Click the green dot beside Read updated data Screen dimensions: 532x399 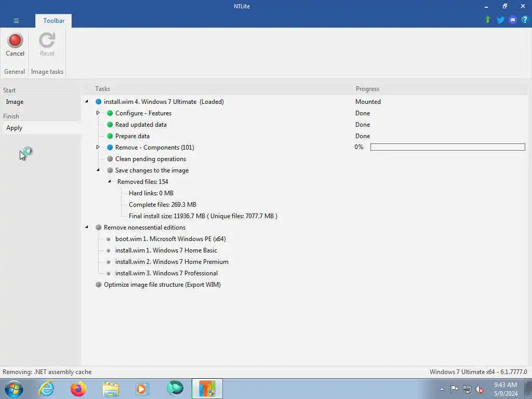(x=110, y=125)
